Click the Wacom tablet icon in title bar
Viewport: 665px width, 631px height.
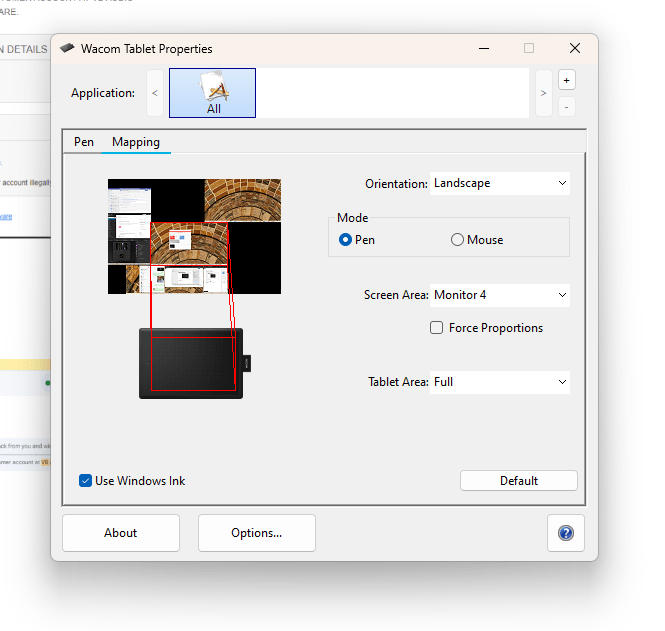pyautogui.click(x=67, y=48)
